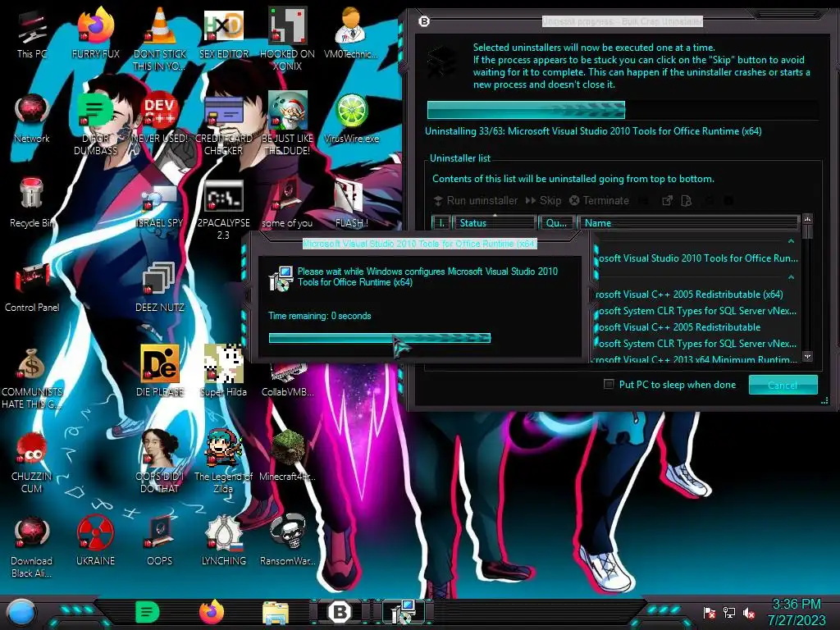Screen dimensions: 840x630
Task: Sort the list by the Status column header
Action: point(495,223)
